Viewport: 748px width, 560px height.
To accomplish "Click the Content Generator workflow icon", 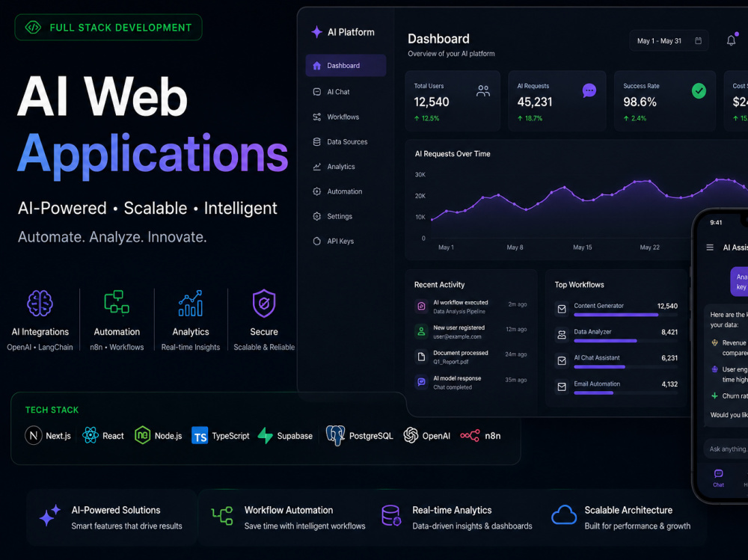I will [562, 309].
